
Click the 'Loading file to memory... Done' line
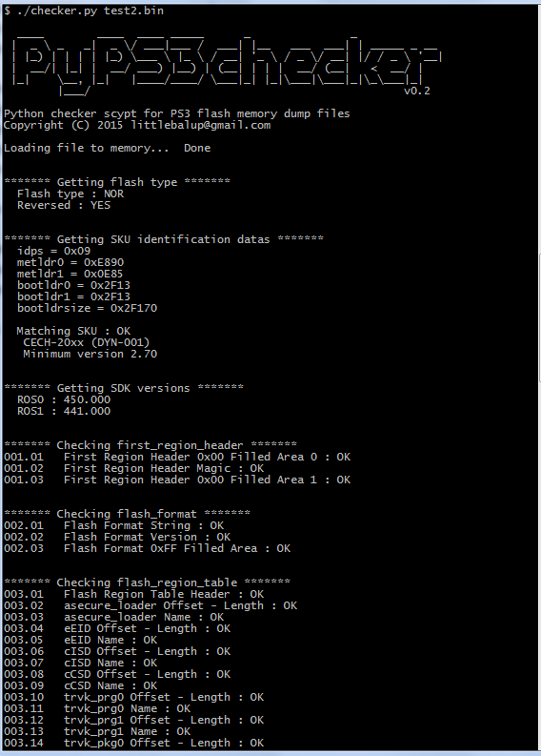click(x=107, y=148)
